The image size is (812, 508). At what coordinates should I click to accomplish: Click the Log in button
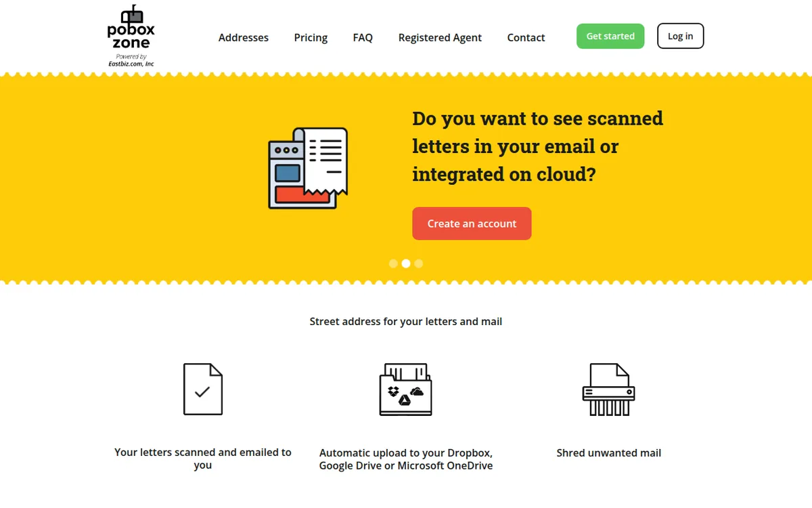point(680,36)
